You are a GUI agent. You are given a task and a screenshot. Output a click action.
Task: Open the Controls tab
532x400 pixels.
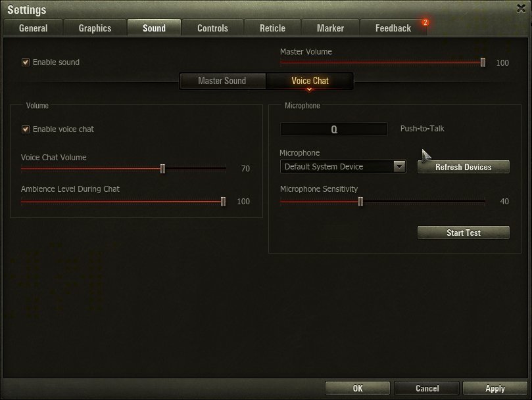212,28
